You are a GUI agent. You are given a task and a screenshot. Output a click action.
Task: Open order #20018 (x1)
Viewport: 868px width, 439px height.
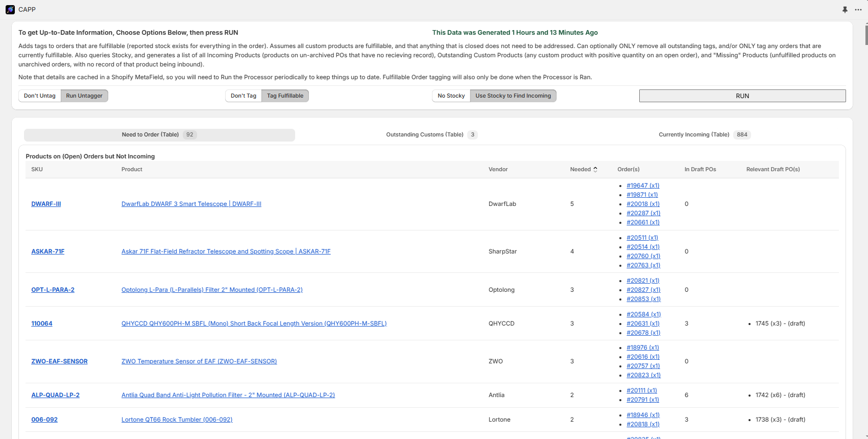(643, 204)
